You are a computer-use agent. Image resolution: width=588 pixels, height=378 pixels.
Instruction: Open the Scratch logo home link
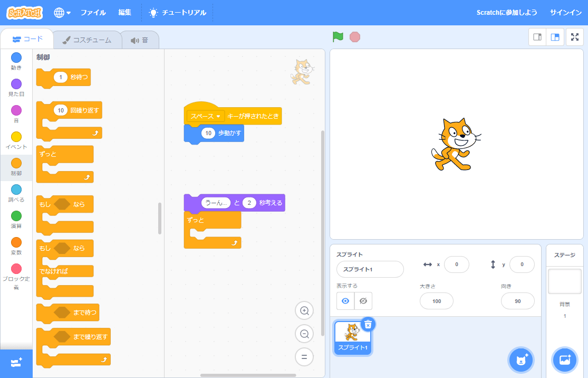24,13
